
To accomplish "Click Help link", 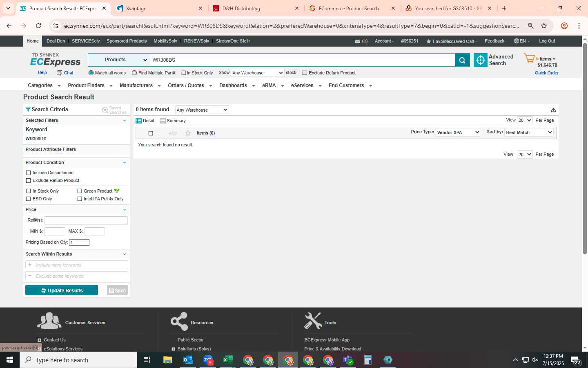I will point(42,72).
